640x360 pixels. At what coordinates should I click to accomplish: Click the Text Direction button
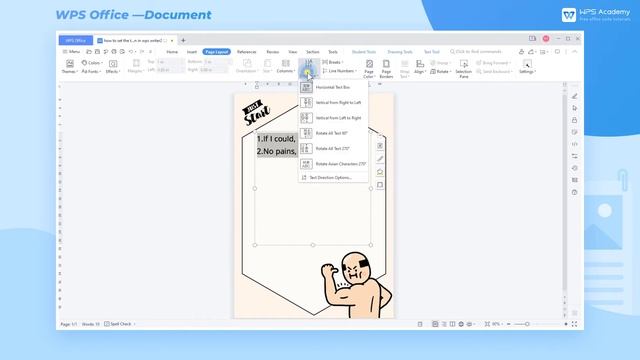[308, 68]
